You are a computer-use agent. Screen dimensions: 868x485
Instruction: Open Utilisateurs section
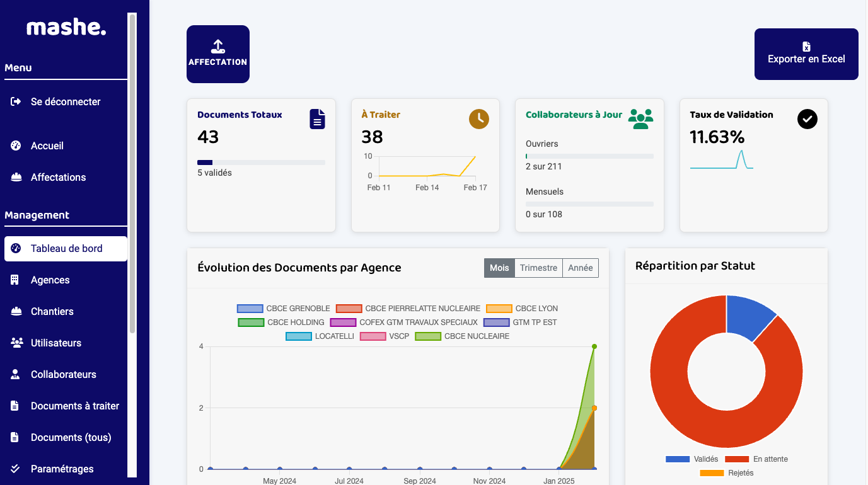click(66, 343)
